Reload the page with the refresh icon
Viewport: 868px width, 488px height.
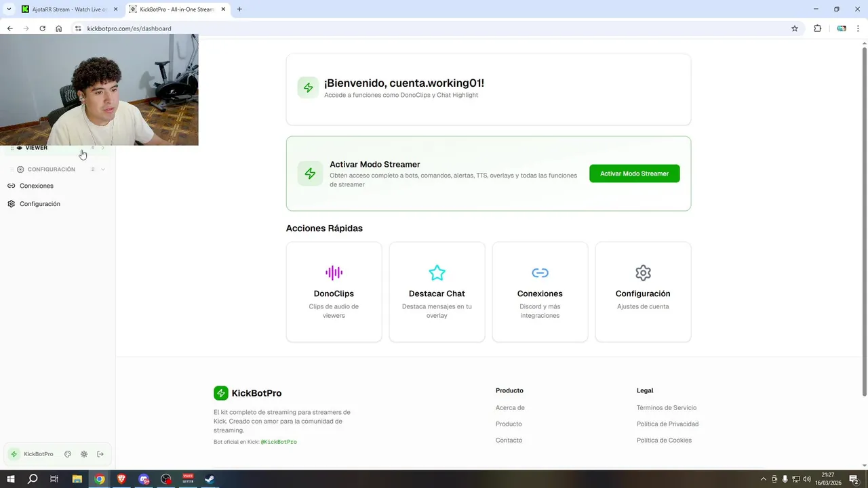point(42,28)
